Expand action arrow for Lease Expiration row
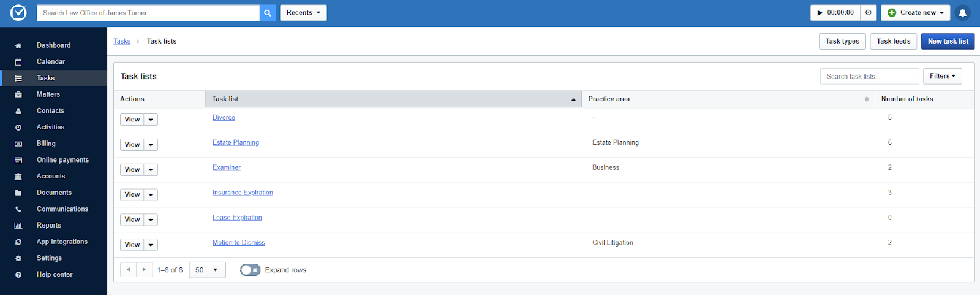 [151, 220]
